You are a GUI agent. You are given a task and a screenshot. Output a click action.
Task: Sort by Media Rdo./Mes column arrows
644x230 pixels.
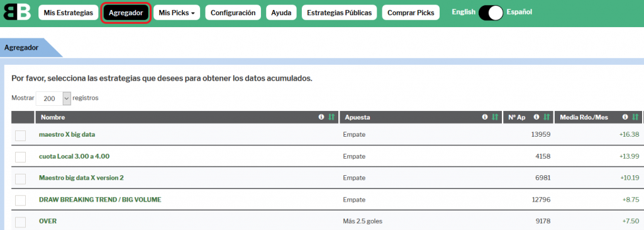click(x=635, y=117)
